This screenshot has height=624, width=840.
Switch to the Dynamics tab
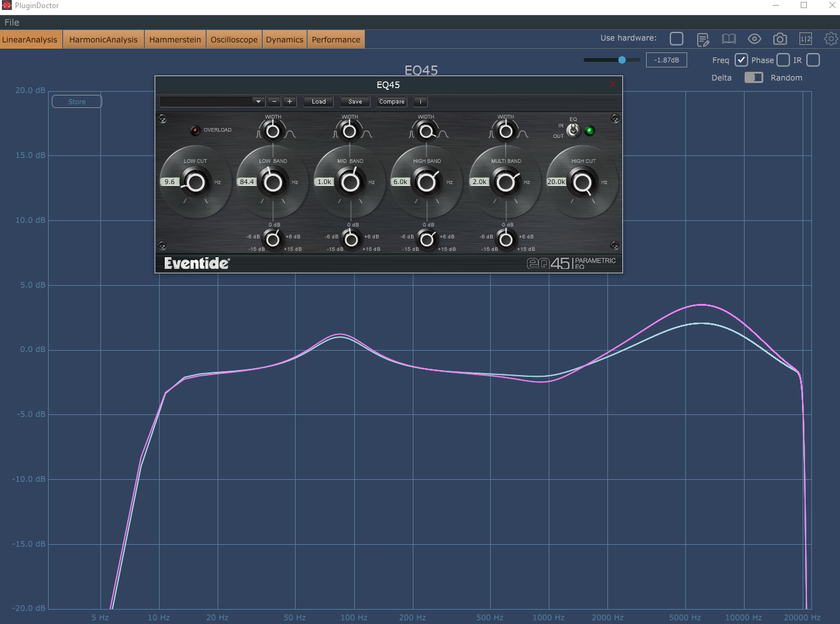[x=284, y=39]
